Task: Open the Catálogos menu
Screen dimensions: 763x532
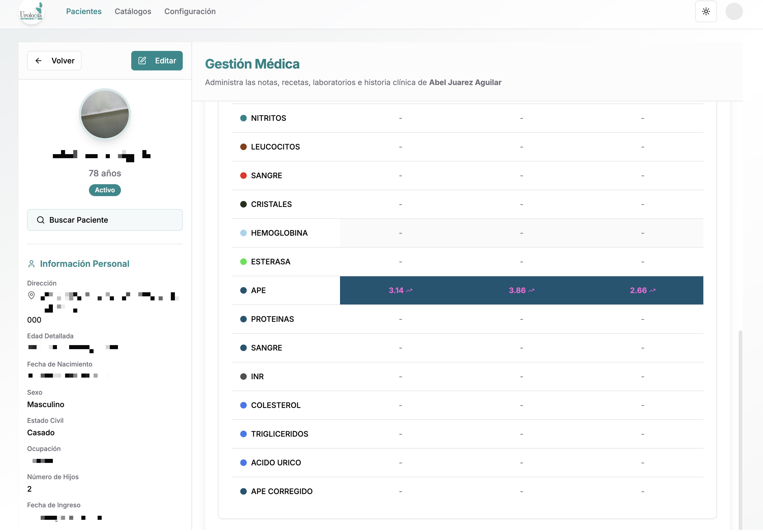Action: point(133,11)
